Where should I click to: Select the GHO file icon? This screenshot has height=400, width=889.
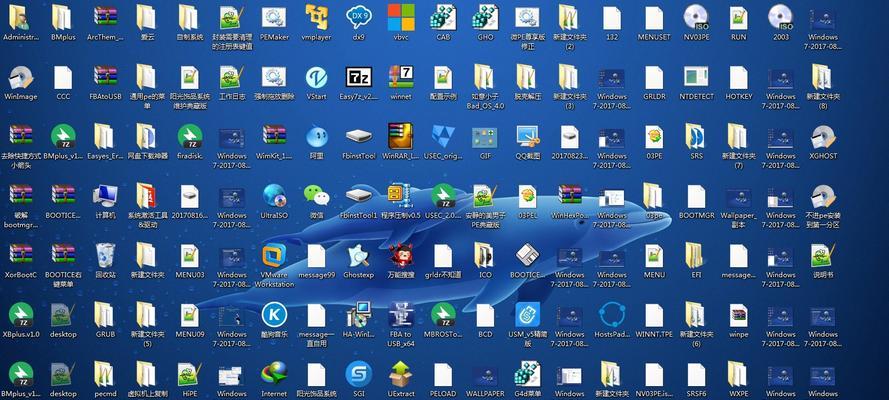[485, 18]
